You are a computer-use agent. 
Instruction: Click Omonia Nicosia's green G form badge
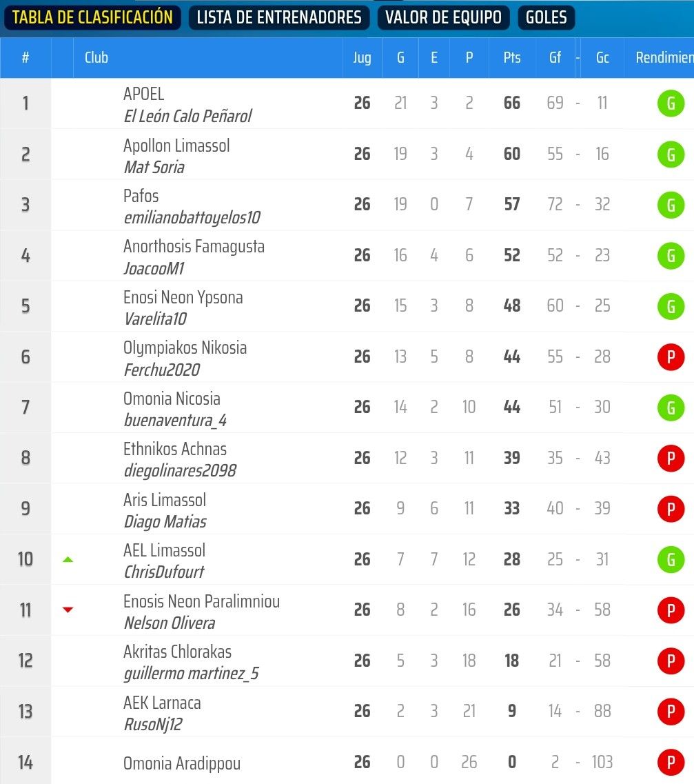pyautogui.click(x=671, y=408)
